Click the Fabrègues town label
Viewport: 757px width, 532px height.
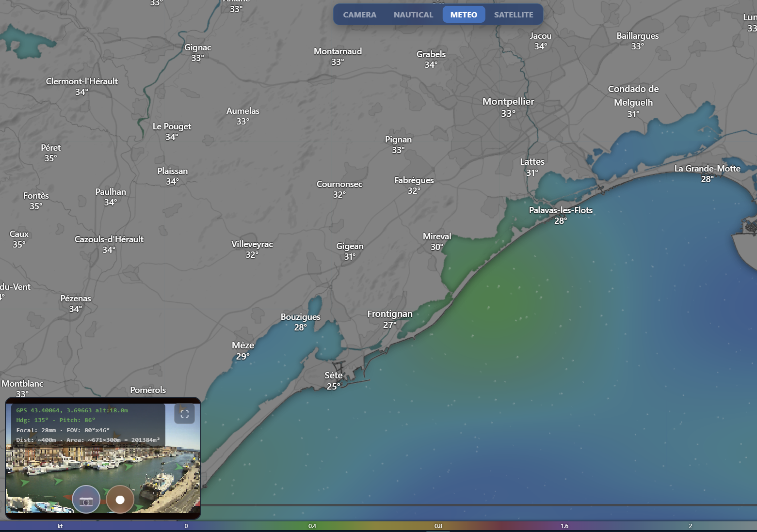point(414,180)
